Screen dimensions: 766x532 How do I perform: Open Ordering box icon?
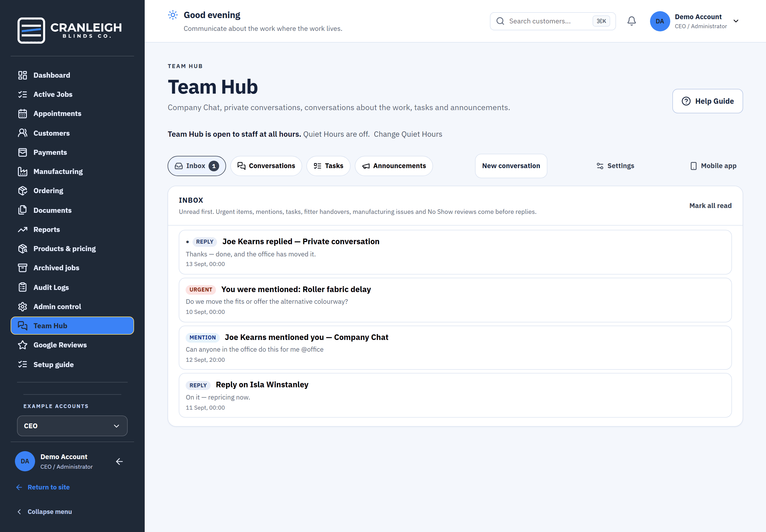(22, 191)
